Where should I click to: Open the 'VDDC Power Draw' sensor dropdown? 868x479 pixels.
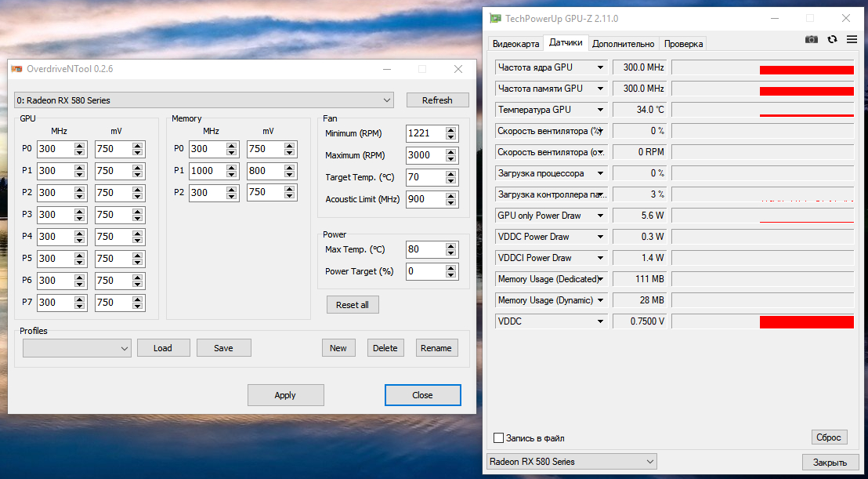pos(600,237)
